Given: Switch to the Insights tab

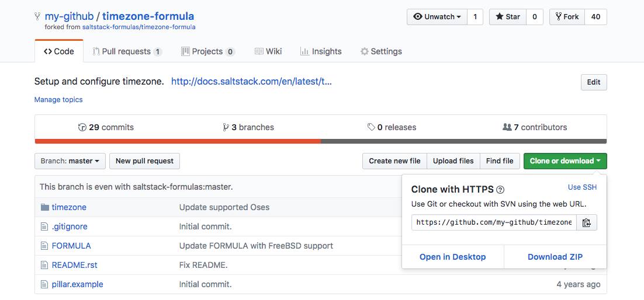Looking at the screenshot, I should point(320,51).
